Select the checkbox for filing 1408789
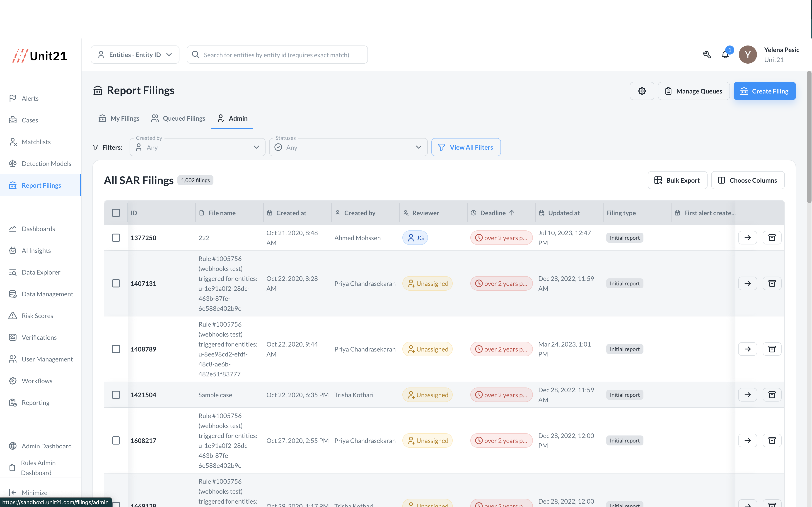 pyautogui.click(x=116, y=349)
